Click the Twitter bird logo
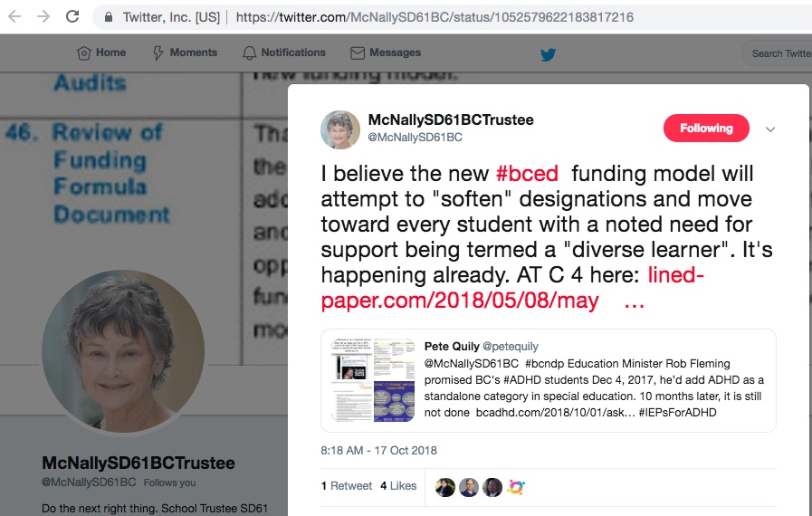The height and width of the screenshot is (516, 812). (x=548, y=54)
